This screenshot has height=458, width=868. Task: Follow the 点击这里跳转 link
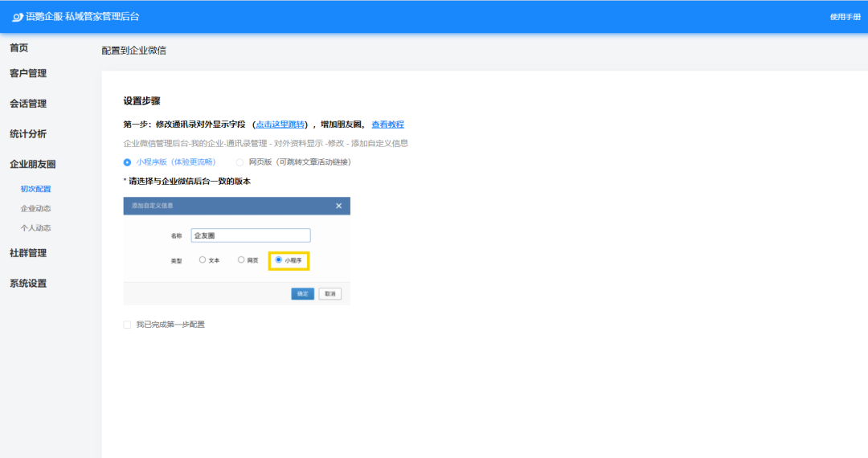click(x=280, y=125)
